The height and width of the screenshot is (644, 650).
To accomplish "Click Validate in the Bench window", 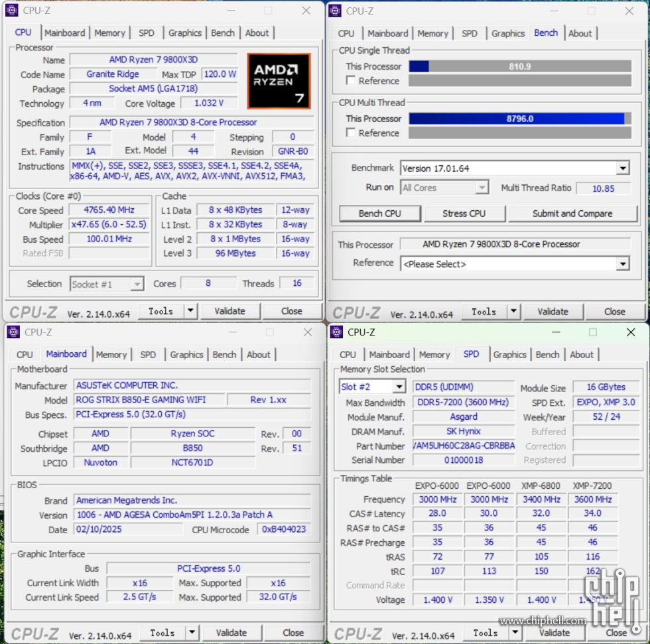I will pos(553,311).
